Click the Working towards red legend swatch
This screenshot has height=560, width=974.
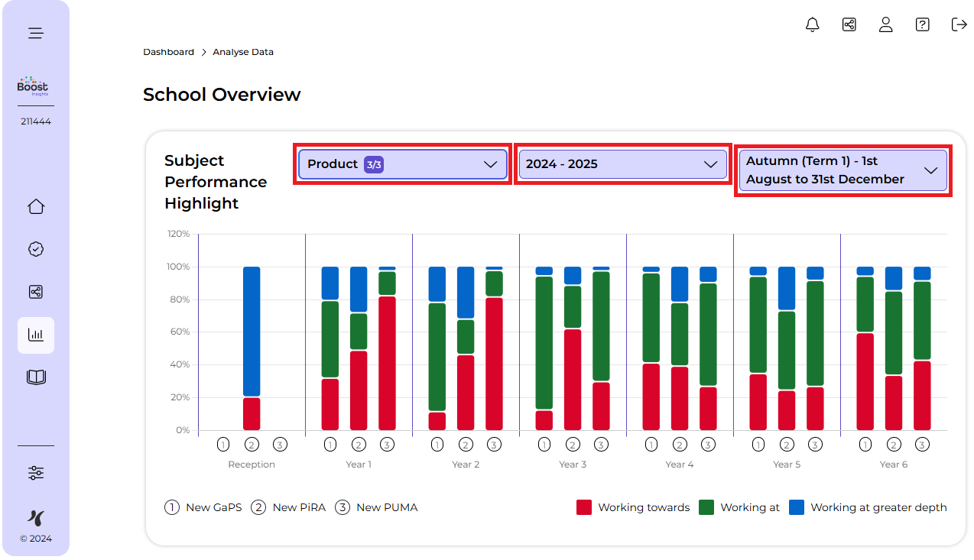pos(584,507)
